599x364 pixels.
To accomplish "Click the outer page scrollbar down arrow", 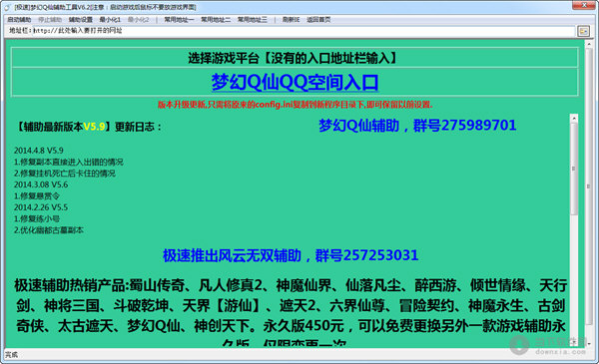I will coord(589,343).
